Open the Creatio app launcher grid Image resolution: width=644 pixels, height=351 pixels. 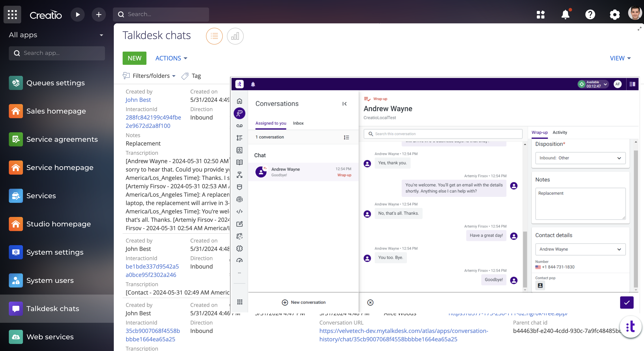tap(12, 15)
